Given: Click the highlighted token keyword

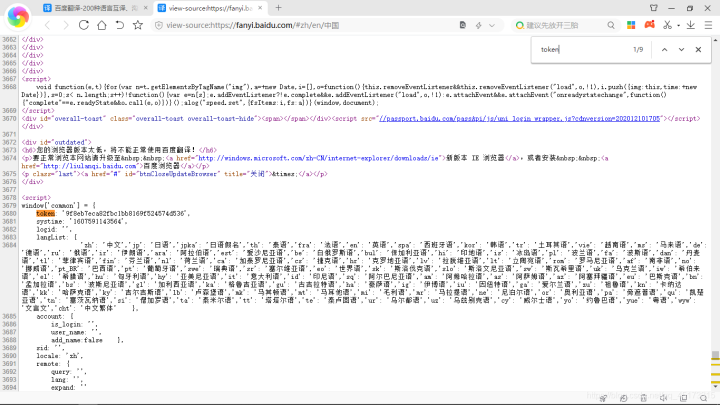Looking at the screenshot, I should coord(45,214).
